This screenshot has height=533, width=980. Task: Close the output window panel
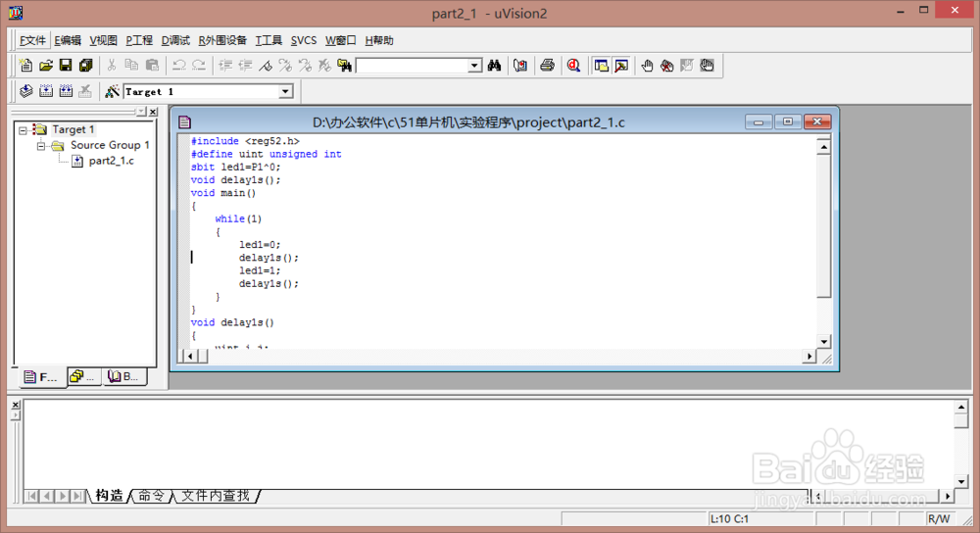16,405
